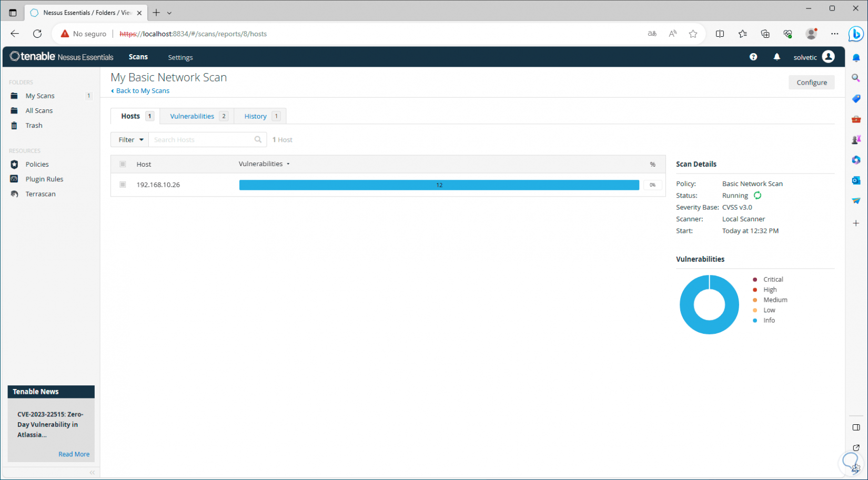The image size is (868, 480).
Task: Open the Edge sidebar tools briefcase icon
Action: point(856,119)
